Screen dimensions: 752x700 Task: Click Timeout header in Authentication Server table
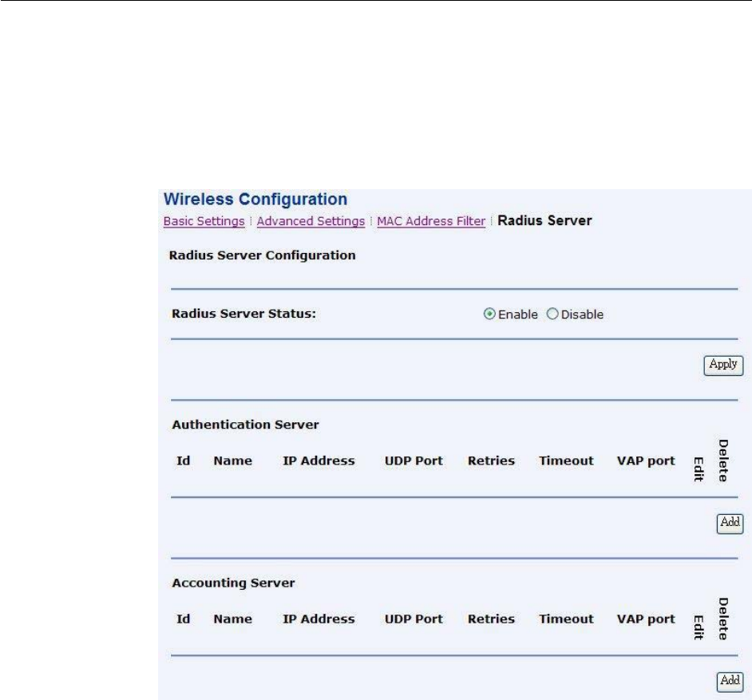(566, 461)
